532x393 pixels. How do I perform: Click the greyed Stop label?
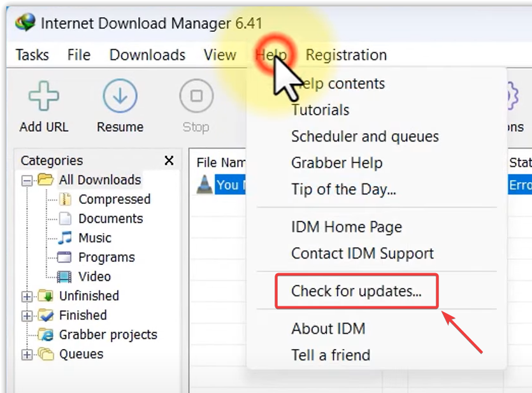[196, 127]
